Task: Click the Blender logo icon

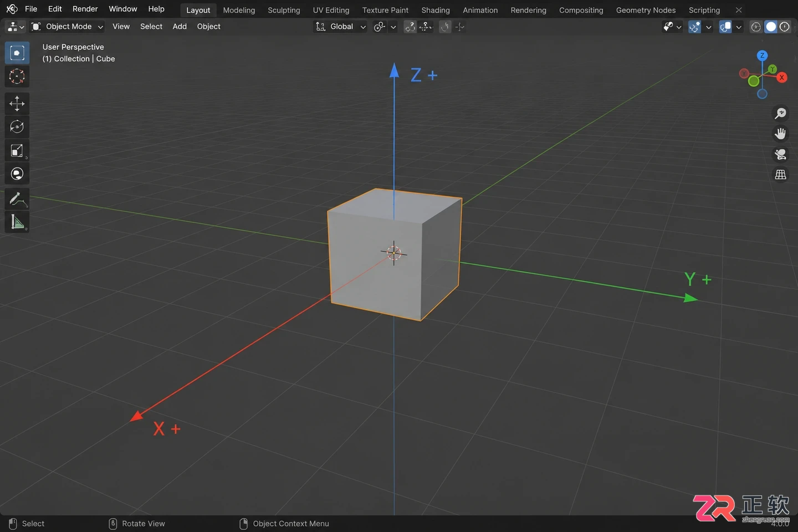Action: coord(12,9)
